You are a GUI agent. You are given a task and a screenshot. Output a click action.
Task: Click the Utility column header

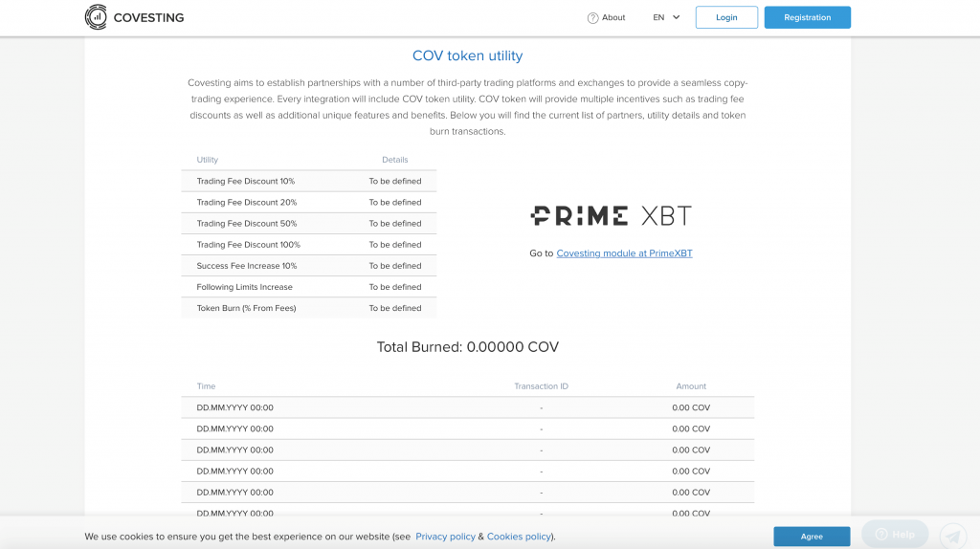(x=208, y=160)
